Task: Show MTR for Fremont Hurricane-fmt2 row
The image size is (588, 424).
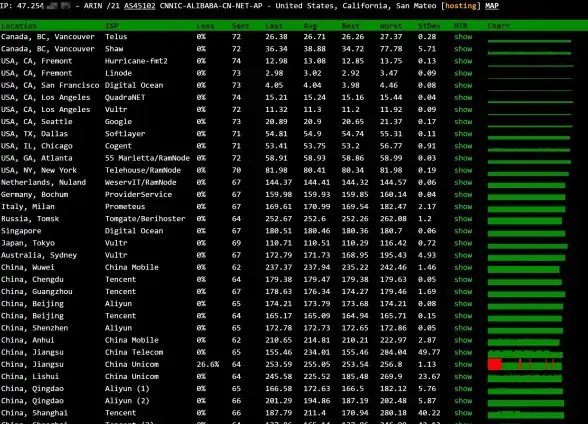Action: pos(463,61)
